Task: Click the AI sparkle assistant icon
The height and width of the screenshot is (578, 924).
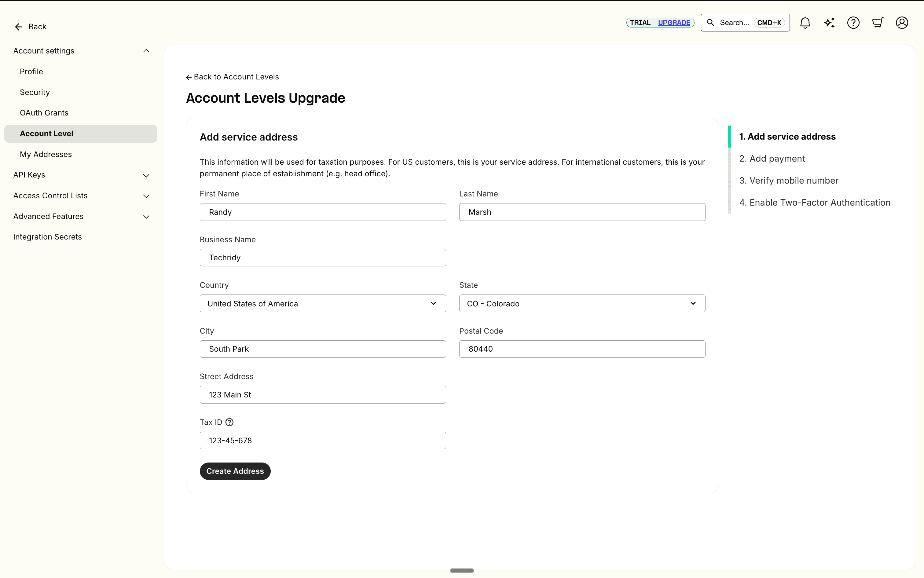Action: 829,23
